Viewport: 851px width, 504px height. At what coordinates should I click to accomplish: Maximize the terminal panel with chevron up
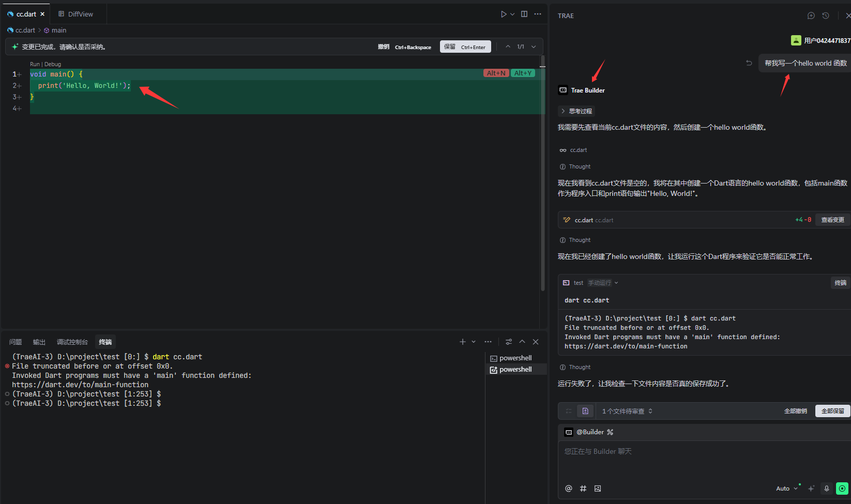point(522,342)
